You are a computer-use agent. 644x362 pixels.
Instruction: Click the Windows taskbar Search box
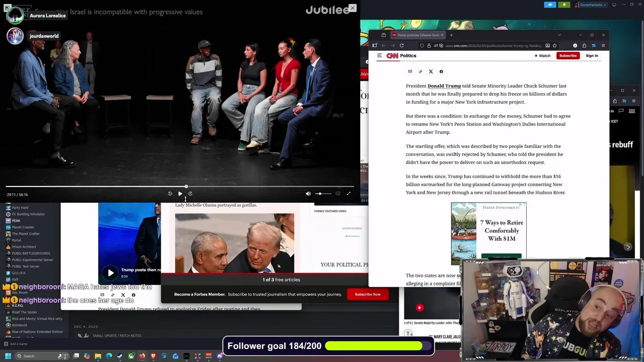click(42, 356)
